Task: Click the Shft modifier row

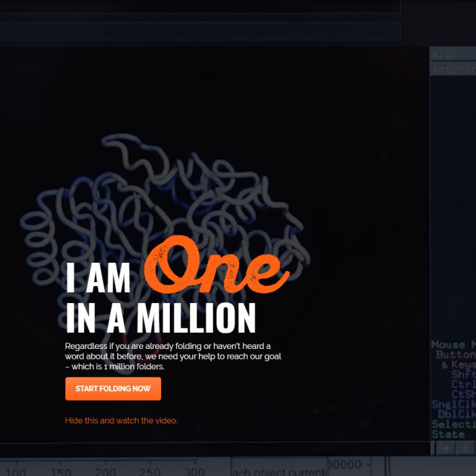Action: point(463,374)
